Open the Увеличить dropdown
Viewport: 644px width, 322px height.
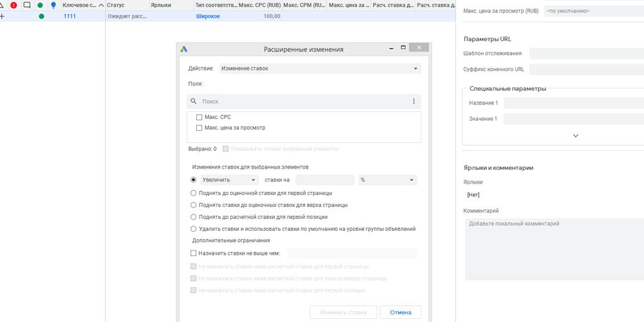coord(230,180)
